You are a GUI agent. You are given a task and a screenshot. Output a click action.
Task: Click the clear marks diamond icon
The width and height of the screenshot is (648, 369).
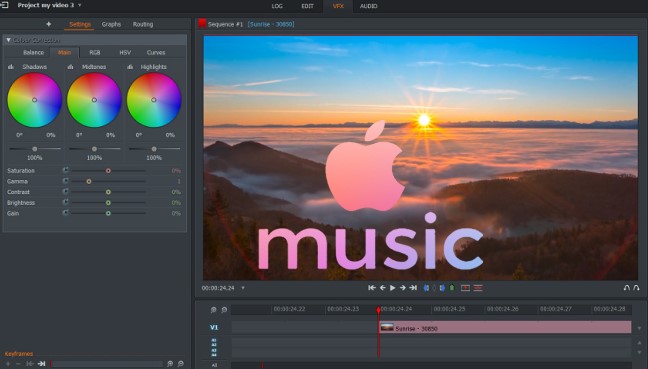434,288
